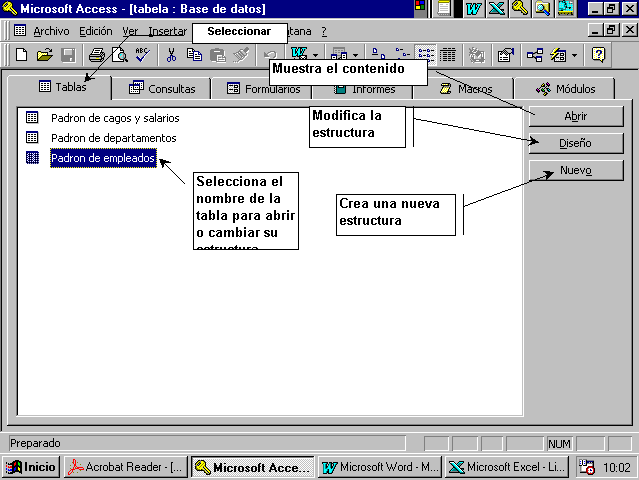Click the Open database folder icon

[x=44, y=55]
